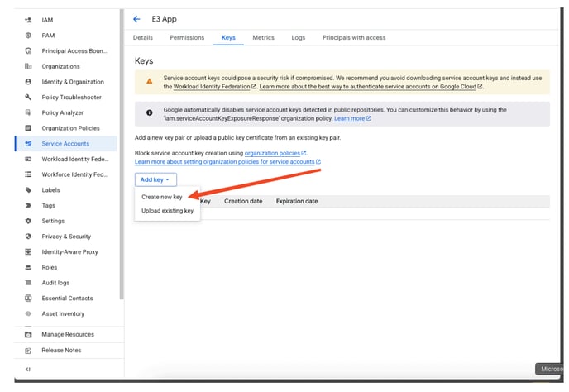Select Create new key from menu
This screenshot has height=392, width=569.
161,198
